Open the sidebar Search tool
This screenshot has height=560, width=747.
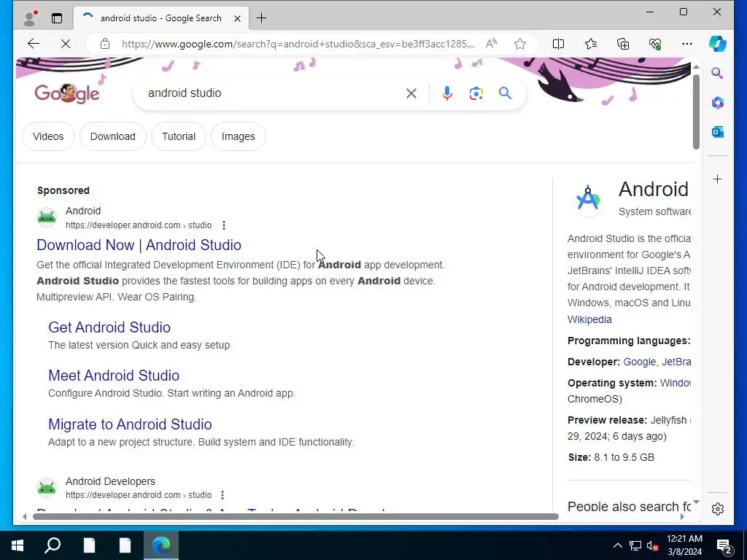coord(718,73)
